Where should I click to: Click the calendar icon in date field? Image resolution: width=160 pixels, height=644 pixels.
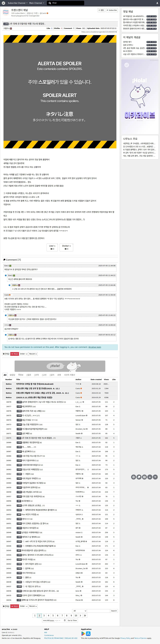[x=65, y=620]
